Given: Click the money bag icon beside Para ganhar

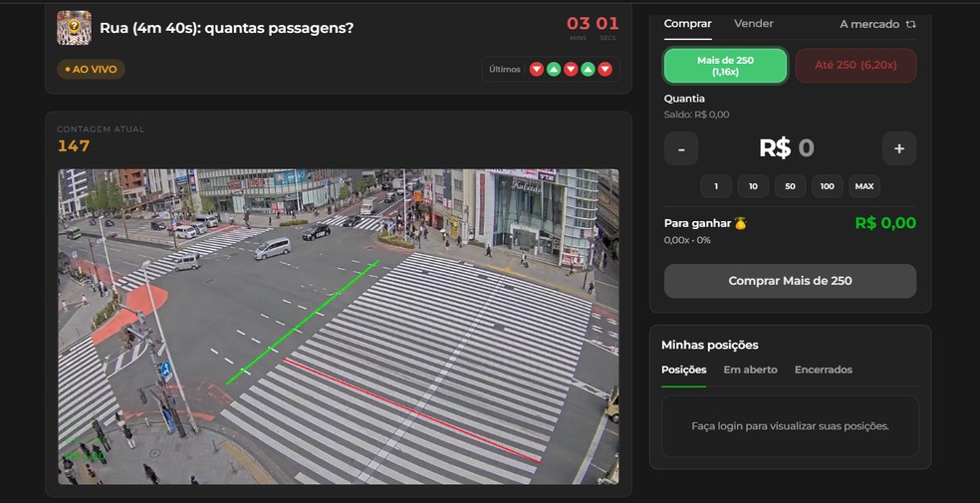Looking at the screenshot, I should (740, 224).
